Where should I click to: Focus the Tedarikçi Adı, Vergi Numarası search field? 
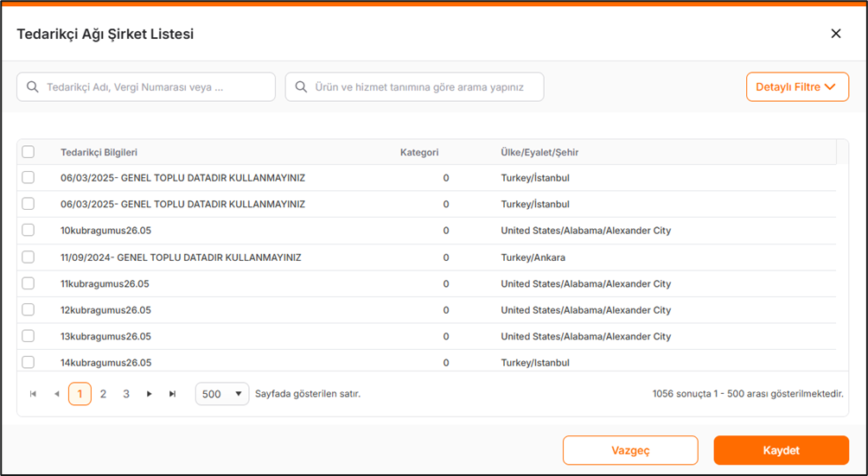[x=156, y=87]
